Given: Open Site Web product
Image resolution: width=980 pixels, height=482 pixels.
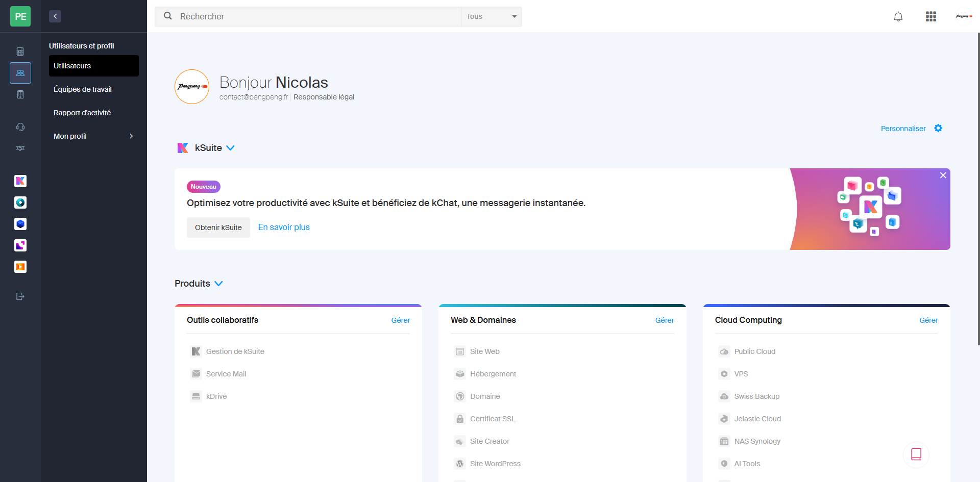Looking at the screenshot, I should (x=477, y=351).
